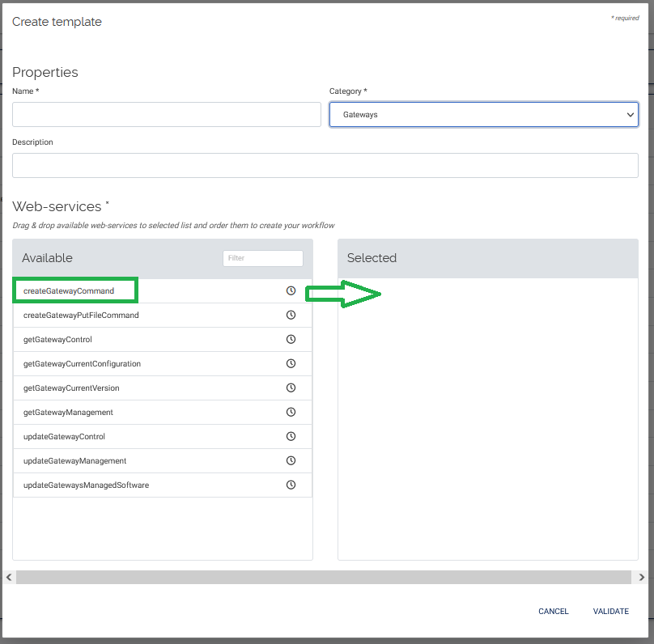The image size is (654, 644).
Task: Click clock icon beside createGatewayPutFileCommand
Action: click(x=291, y=315)
